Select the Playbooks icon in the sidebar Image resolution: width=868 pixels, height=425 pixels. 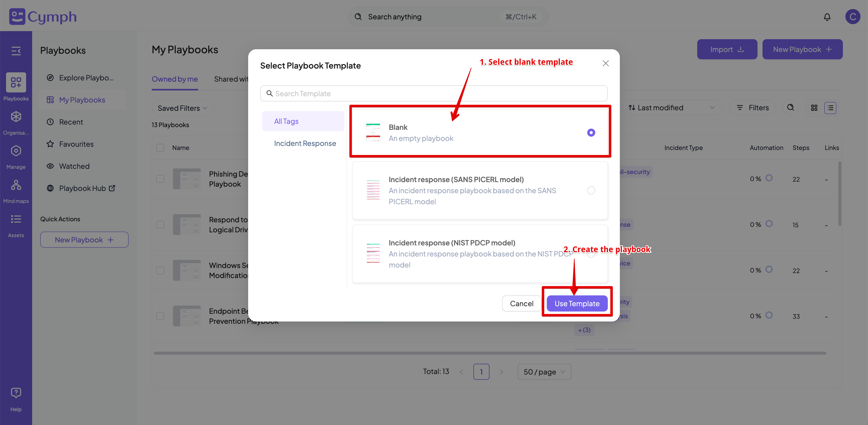[x=16, y=82]
